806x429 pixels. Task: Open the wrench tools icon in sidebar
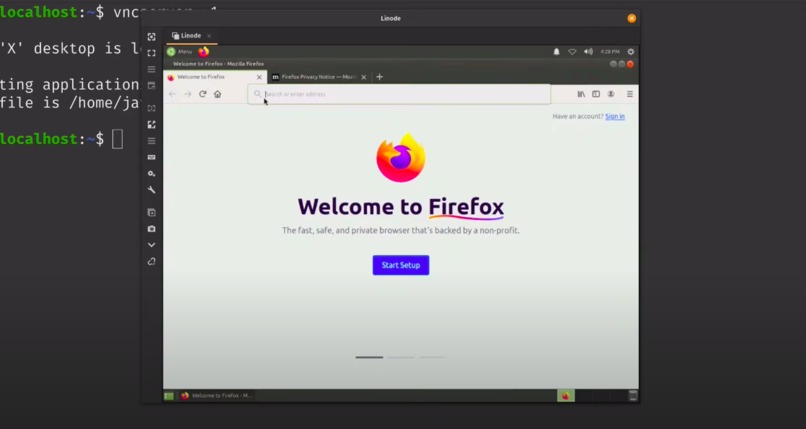pyautogui.click(x=152, y=190)
